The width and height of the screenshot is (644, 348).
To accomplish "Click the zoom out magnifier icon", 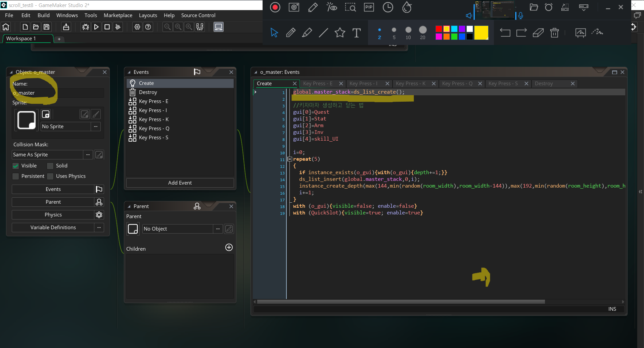I will 167,27.
